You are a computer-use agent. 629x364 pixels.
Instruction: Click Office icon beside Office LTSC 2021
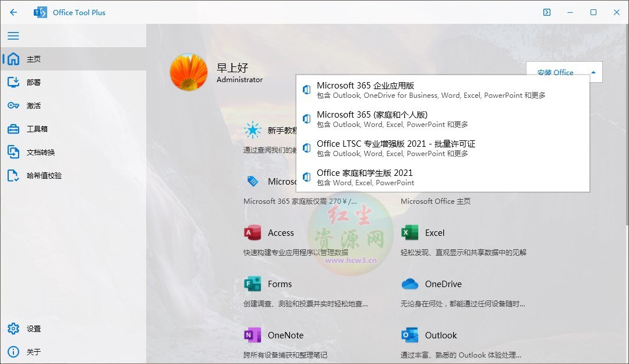(306, 148)
